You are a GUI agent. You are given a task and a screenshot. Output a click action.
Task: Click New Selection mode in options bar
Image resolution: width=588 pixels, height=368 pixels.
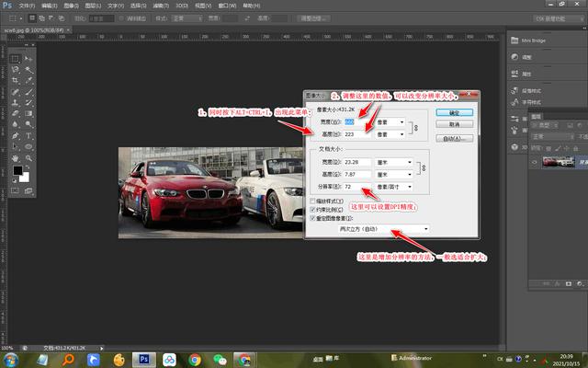click(32, 18)
